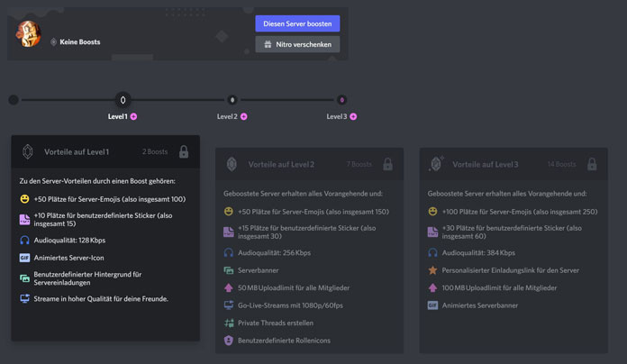Select the Level 1 label
This screenshot has height=364, width=627.
117,116
